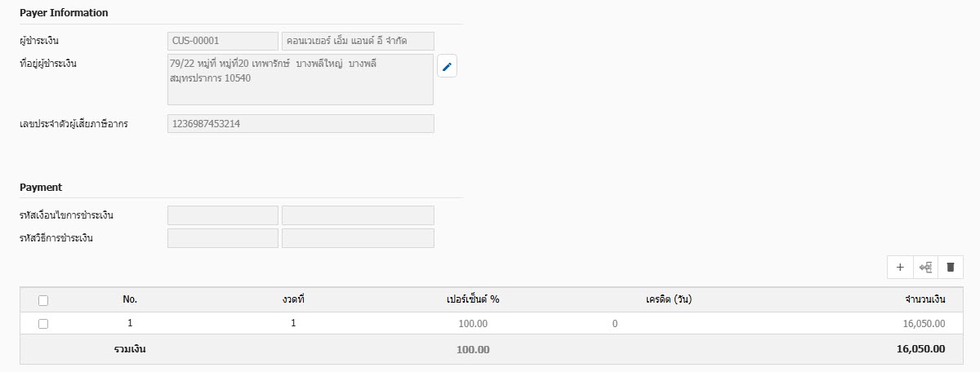Click the pencil edit icon beside payer address
Screen dimensions: 980x372
tap(447, 67)
